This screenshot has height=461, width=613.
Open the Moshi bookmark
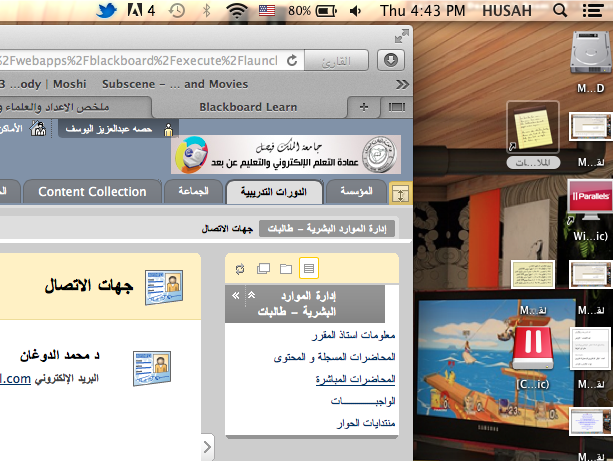coord(70,84)
